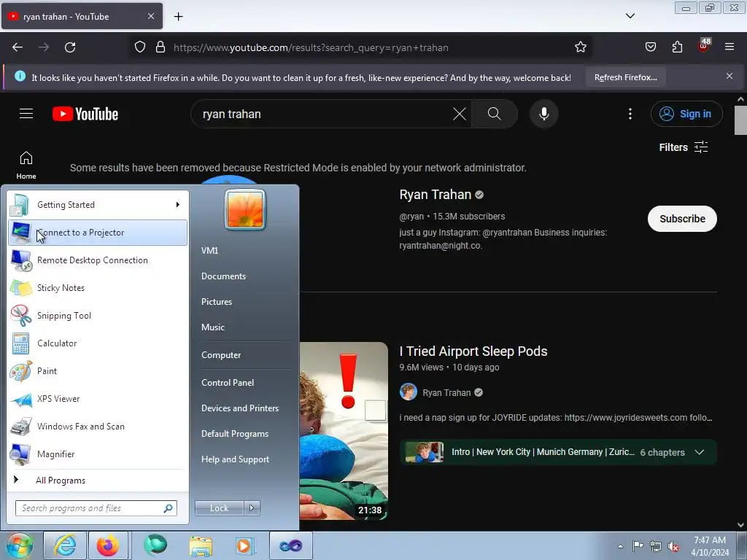Open Documents from Start menu
747x560 pixels.
(223, 276)
